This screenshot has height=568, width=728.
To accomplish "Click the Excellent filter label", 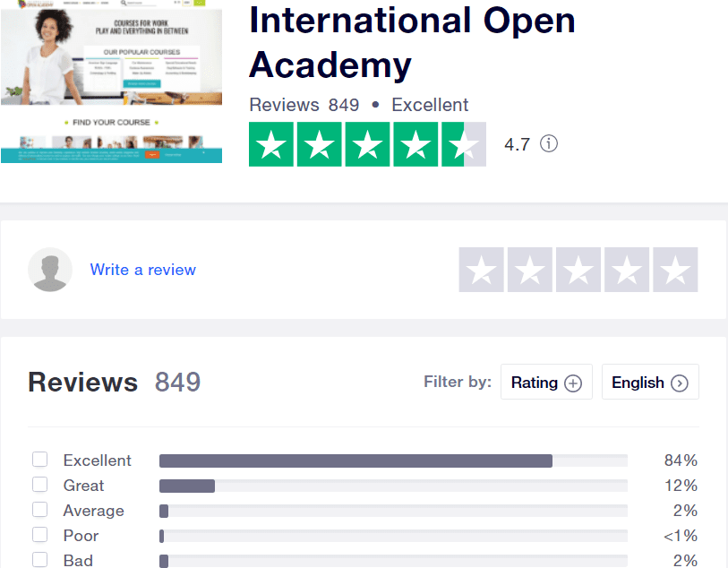I will coord(97,460).
